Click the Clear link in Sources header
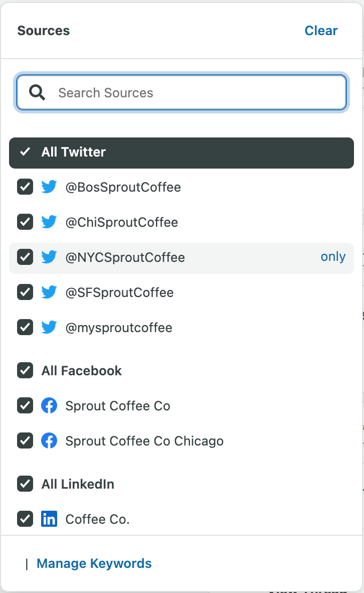Image resolution: width=364 pixels, height=593 pixels. [321, 31]
